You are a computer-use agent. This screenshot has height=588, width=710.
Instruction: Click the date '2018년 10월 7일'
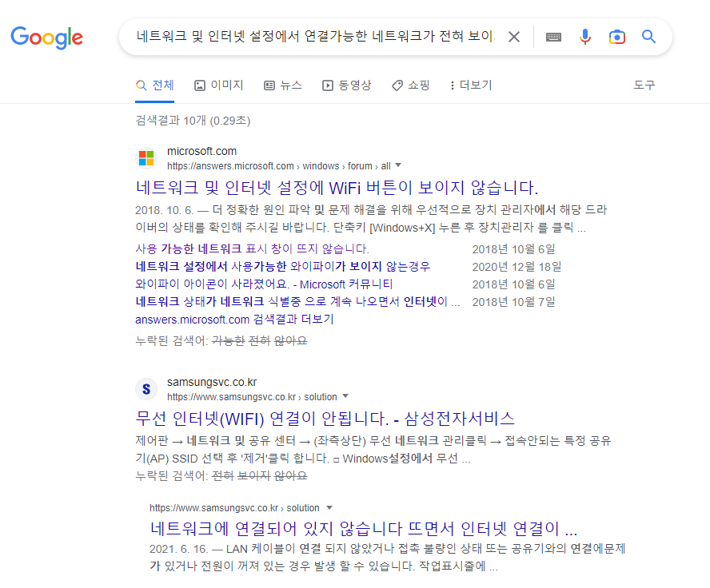coord(513,302)
